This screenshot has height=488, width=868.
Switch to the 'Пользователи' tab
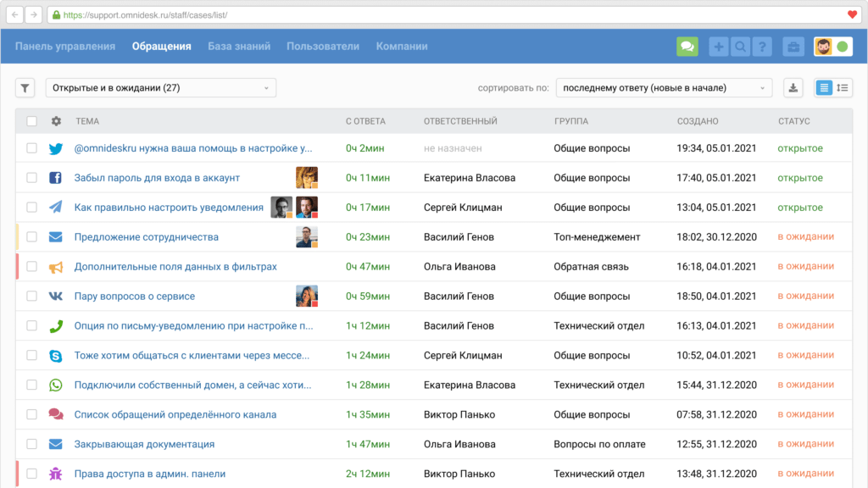point(323,47)
